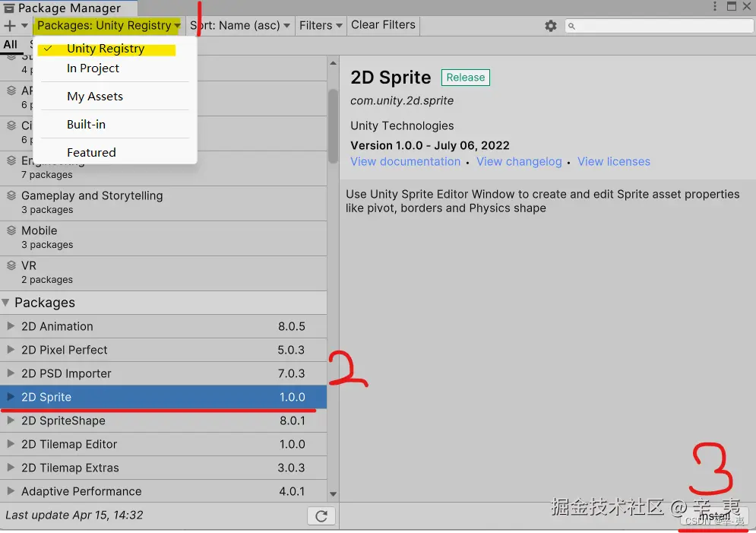
Task: Click the Install button
Action: click(x=714, y=516)
